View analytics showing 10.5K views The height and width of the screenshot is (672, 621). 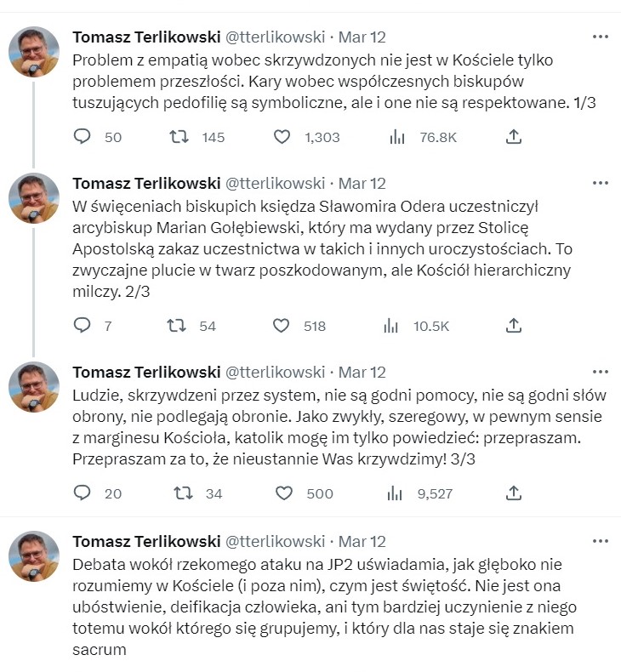[x=392, y=325]
